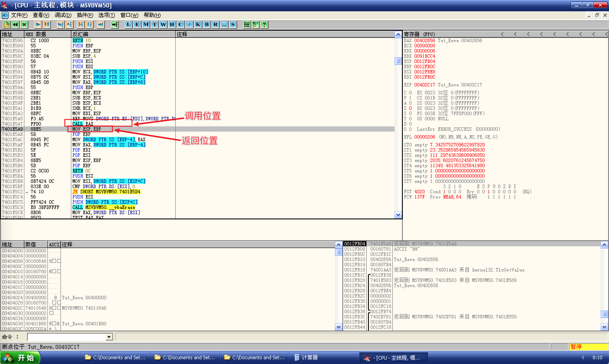Open the 调试(D) debug menu
The height and width of the screenshot is (364, 609).
[63, 15]
